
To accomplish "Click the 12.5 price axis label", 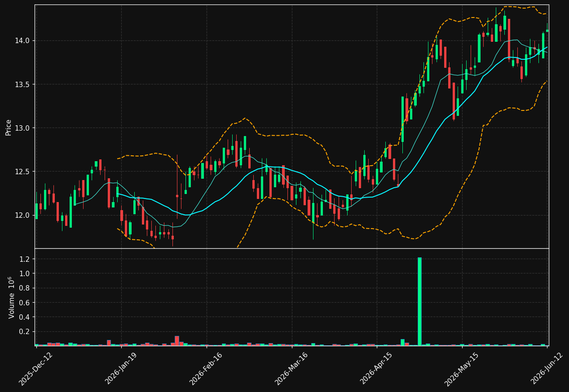I will coord(23,172).
